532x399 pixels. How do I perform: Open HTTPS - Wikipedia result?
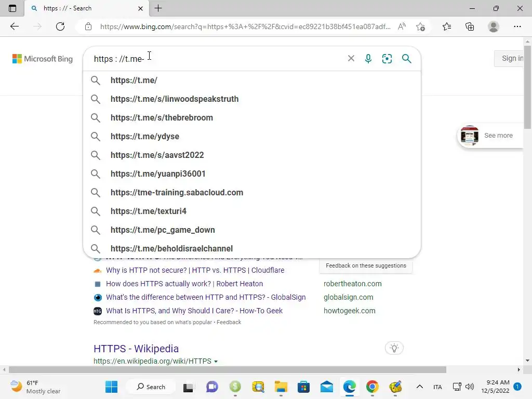pyautogui.click(x=136, y=349)
